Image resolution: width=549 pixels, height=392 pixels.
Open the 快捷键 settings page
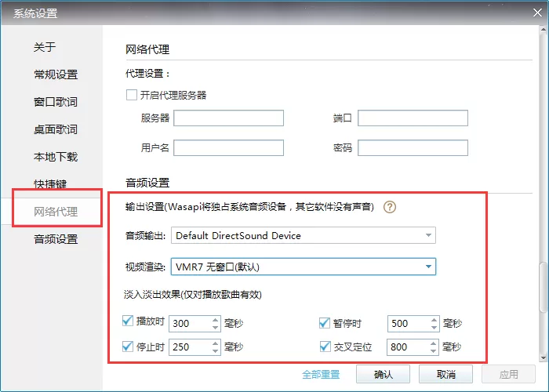click(x=50, y=183)
